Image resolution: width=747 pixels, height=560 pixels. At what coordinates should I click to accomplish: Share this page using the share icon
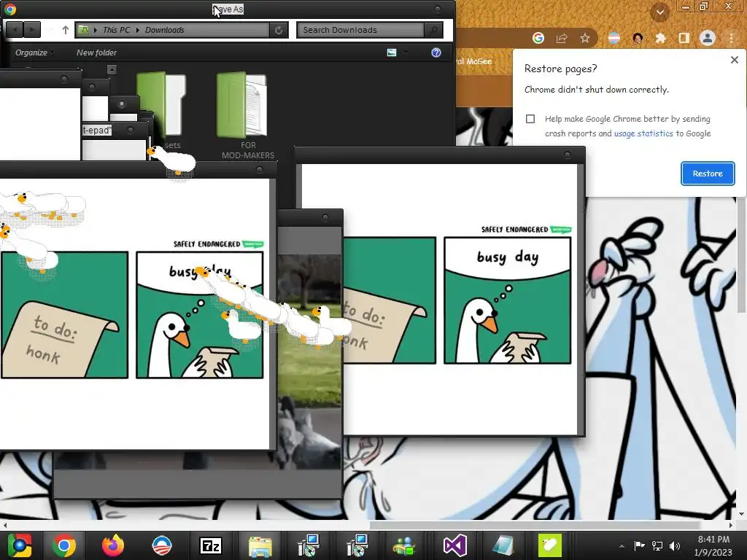click(562, 38)
